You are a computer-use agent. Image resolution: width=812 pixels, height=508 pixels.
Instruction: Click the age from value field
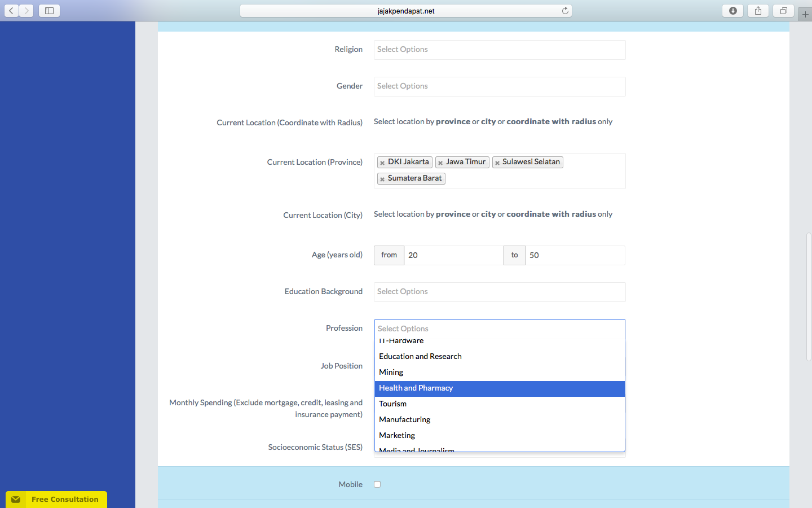[451, 255]
